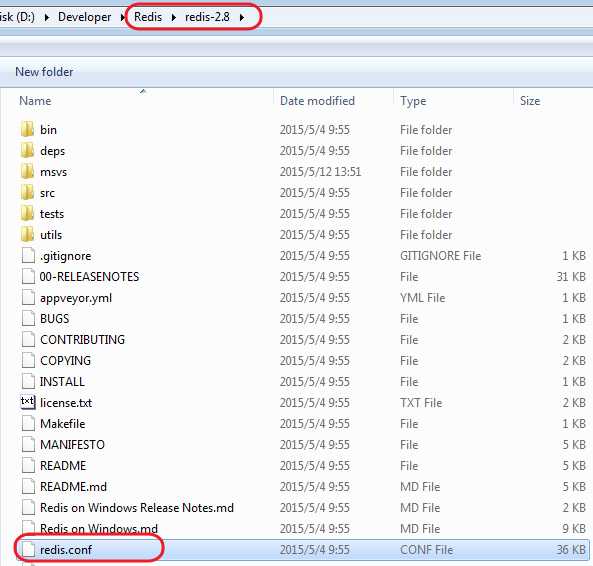Click the CONTRIBUTING file icon
Screen dimensions: 593x566
pyautogui.click(x=28, y=340)
